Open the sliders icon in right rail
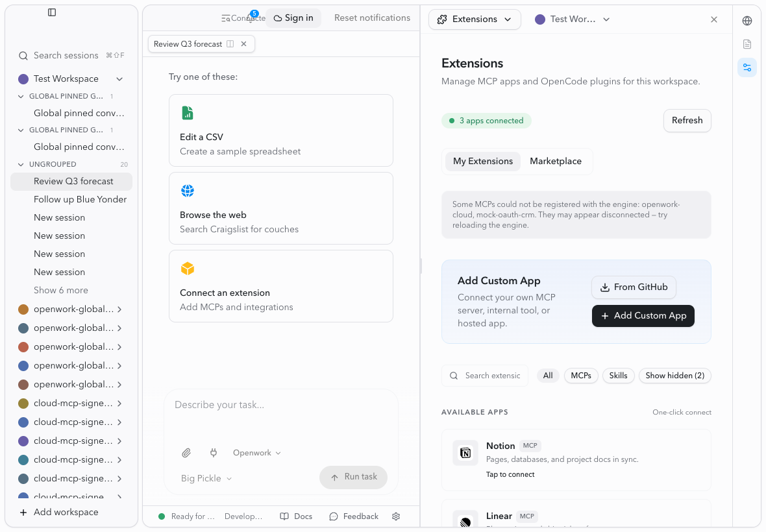766x532 pixels. pos(747,67)
